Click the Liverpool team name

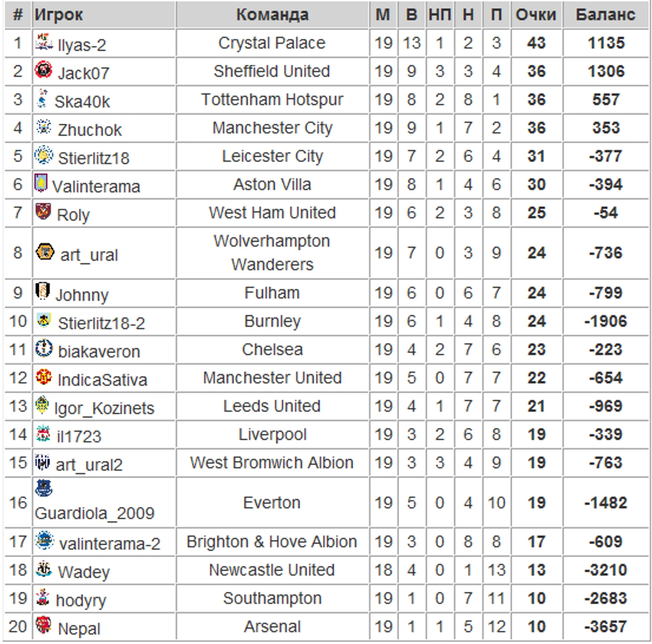point(272,435)
